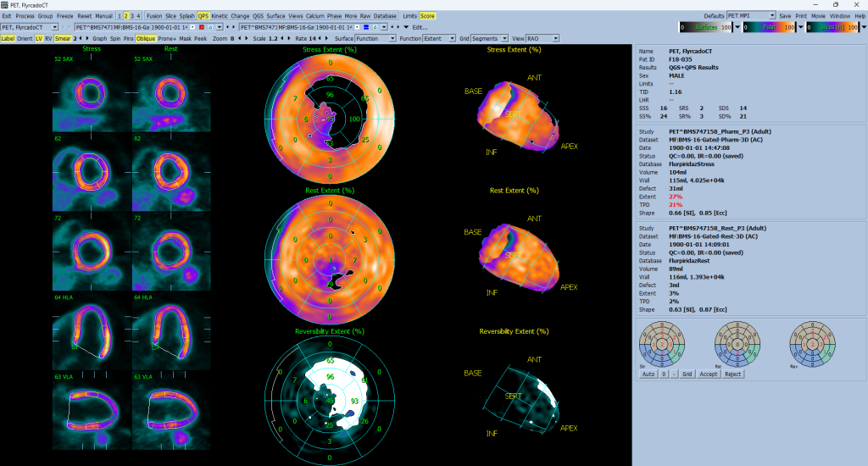868x466 pixels.
Task: Decrease Scale with the left arrow
Action: (x=282, y=38)
